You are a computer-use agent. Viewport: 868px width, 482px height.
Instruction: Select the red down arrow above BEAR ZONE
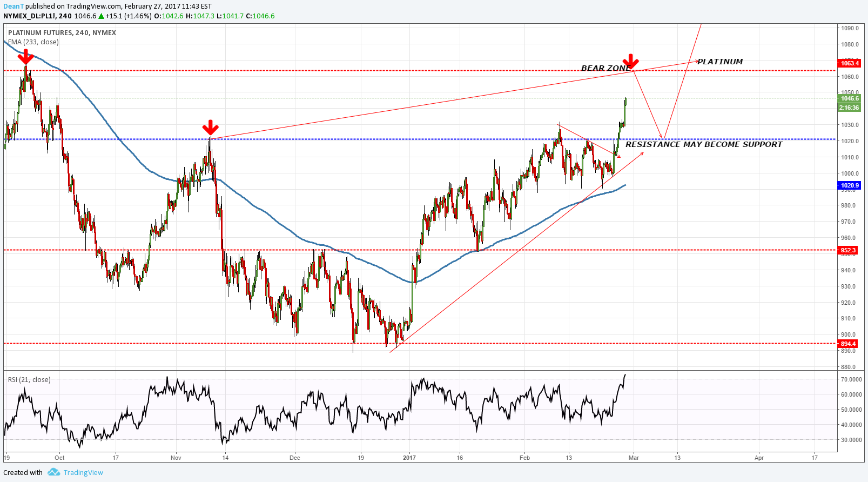(630, 61)
